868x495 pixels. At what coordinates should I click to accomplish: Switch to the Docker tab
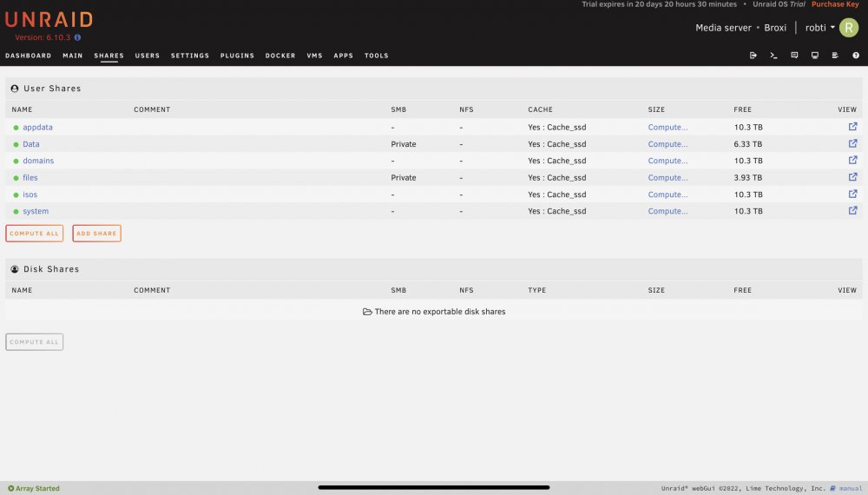pyautogui.click(x=280, y=56)
